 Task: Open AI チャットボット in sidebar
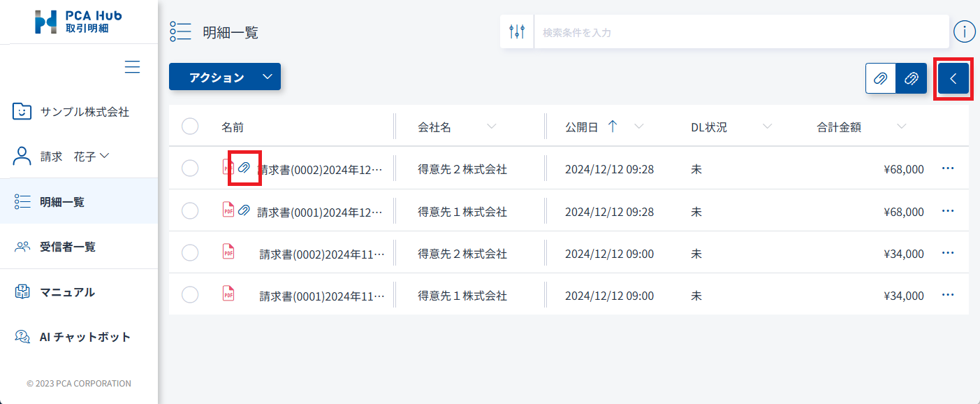click(85, 337)
